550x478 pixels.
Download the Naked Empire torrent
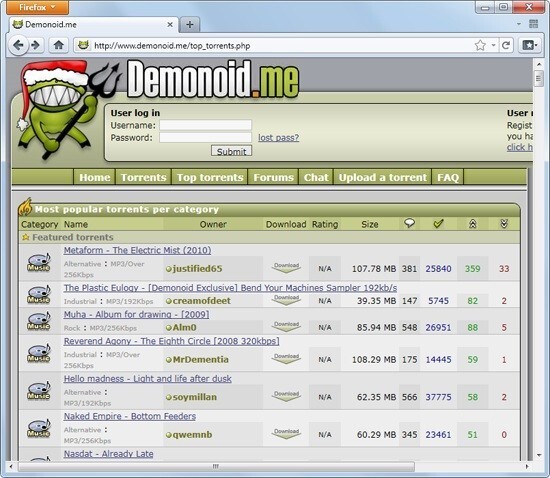(286, 434)
